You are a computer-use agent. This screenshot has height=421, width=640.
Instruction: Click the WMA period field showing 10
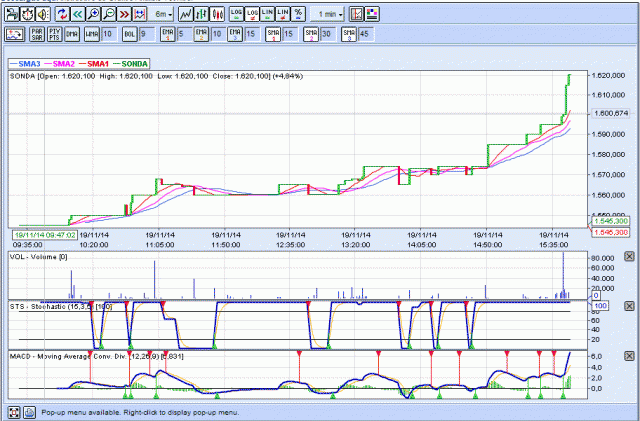point(108,33)
